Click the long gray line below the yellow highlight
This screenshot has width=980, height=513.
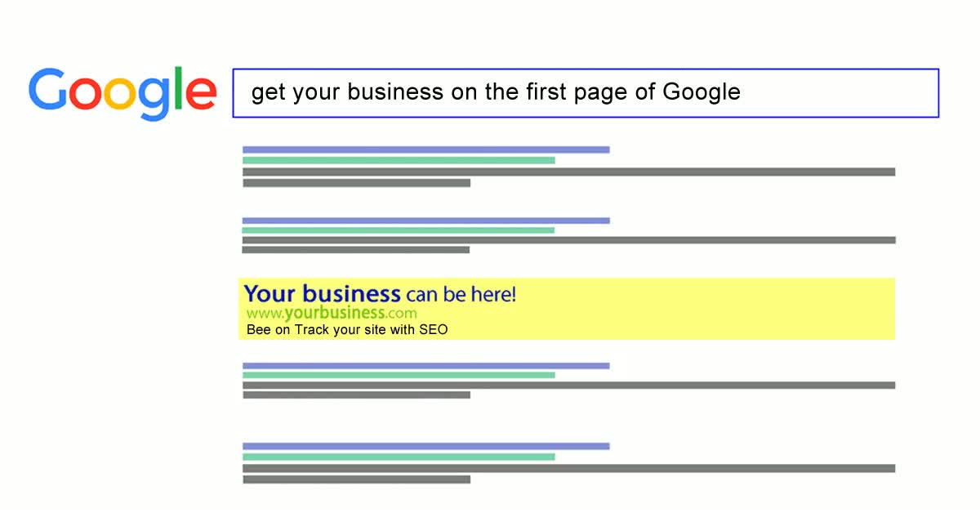click(x=569, y=385)
